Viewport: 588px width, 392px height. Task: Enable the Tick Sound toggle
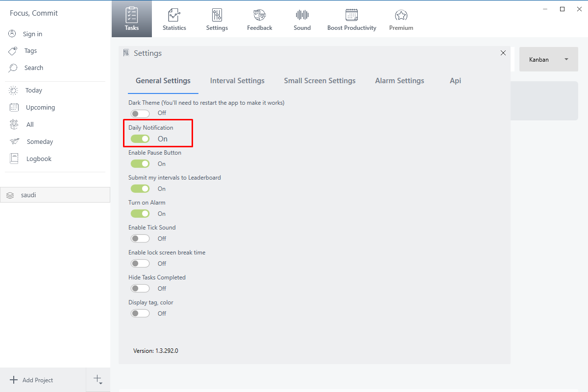coord(140,239)
